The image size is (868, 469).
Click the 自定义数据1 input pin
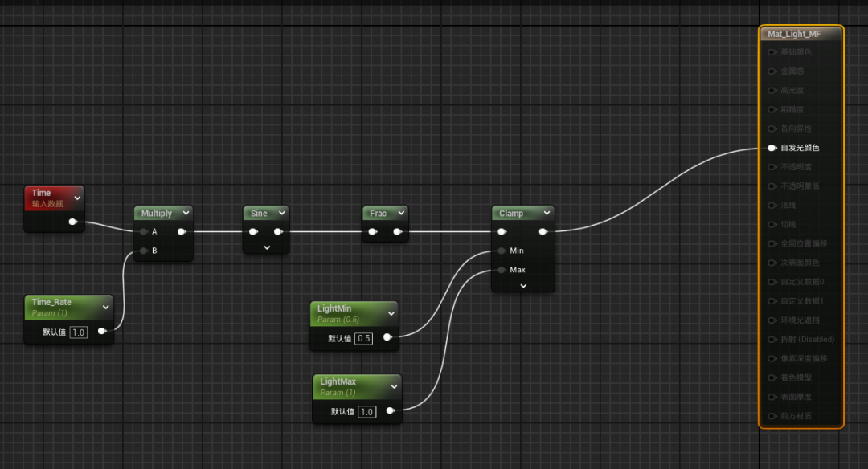point(772,301)
